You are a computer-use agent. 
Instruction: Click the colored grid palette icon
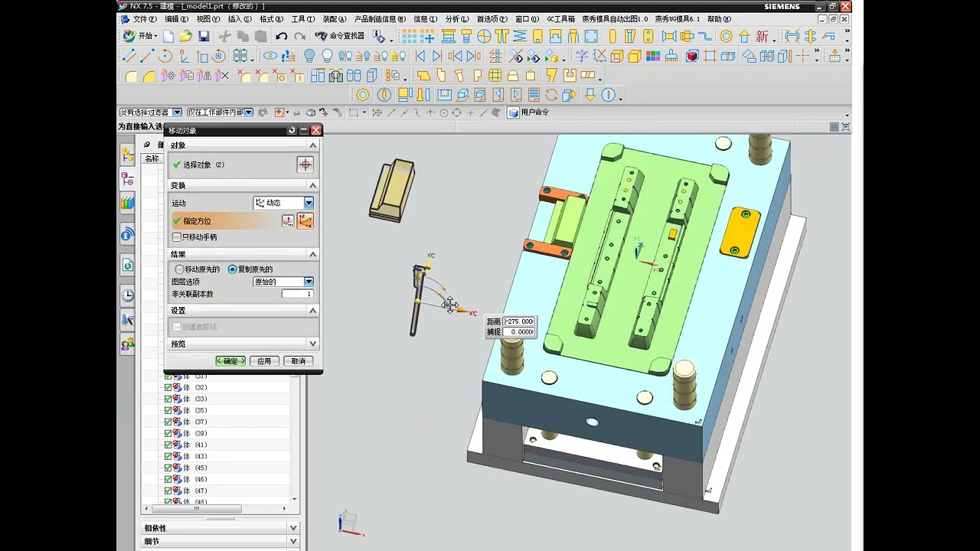(x=653, y=56)
